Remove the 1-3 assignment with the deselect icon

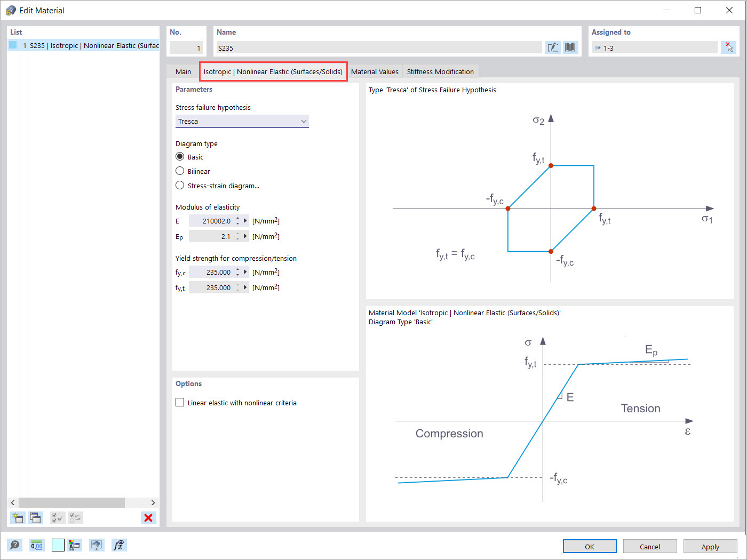coord(729,47)
